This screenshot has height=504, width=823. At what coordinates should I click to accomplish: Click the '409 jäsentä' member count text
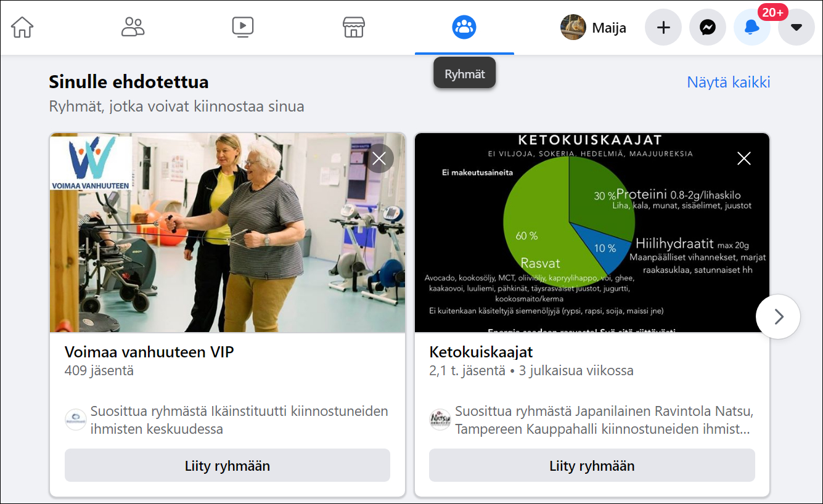tap(99, 371)
